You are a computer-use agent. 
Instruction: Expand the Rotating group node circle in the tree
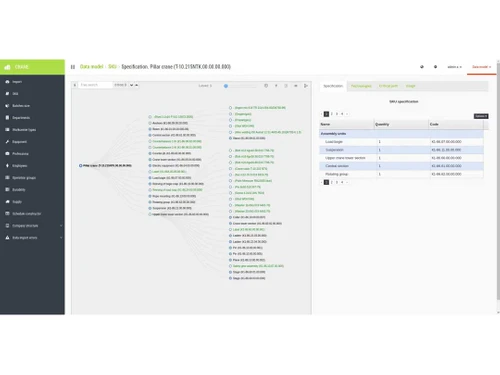tap(150, 202)
